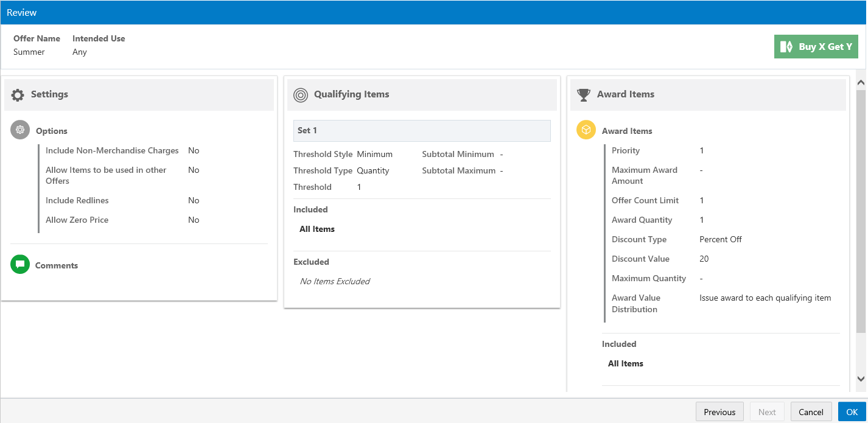
Task: Click the Qualifying Items target icon
Action: pos(301,95)
